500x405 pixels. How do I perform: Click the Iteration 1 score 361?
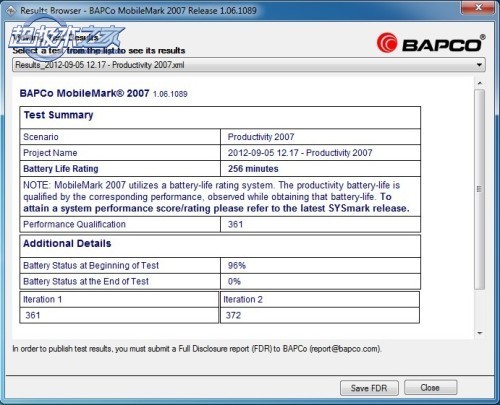33,315
